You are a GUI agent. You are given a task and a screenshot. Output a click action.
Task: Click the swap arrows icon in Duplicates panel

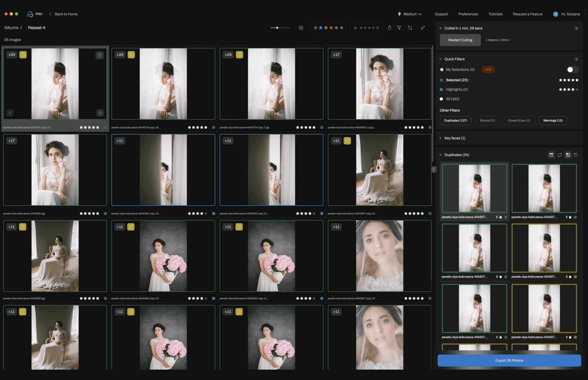click(x=560, y=155)
